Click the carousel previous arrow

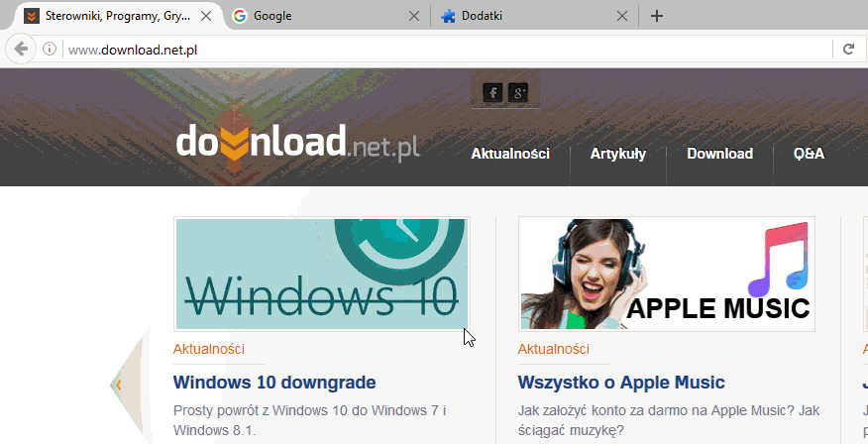pos(119,385)
